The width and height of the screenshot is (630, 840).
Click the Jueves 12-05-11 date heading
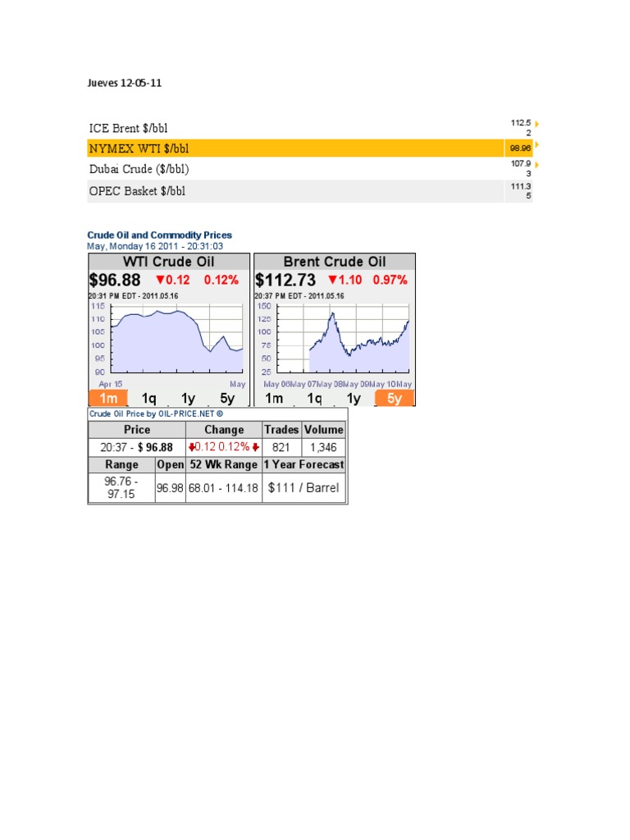(x=125, y=83)
